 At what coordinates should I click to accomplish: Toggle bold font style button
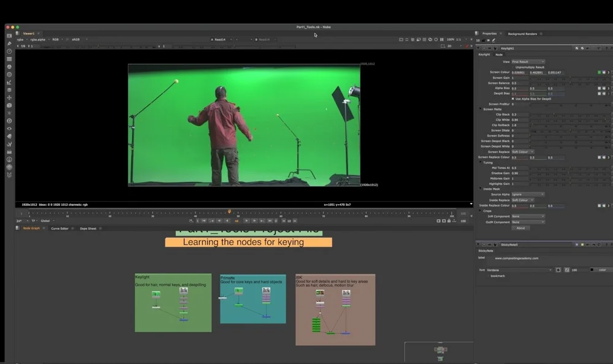tap(558, 270)
